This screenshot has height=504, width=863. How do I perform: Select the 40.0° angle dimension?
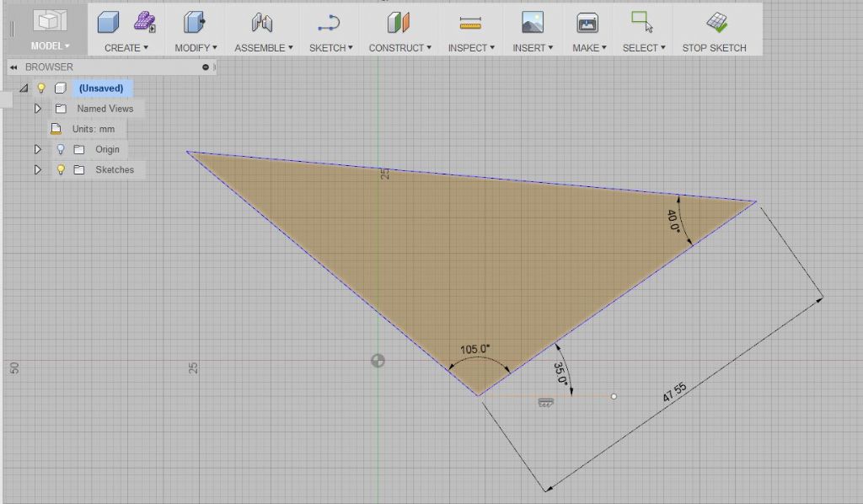[673, 221]
